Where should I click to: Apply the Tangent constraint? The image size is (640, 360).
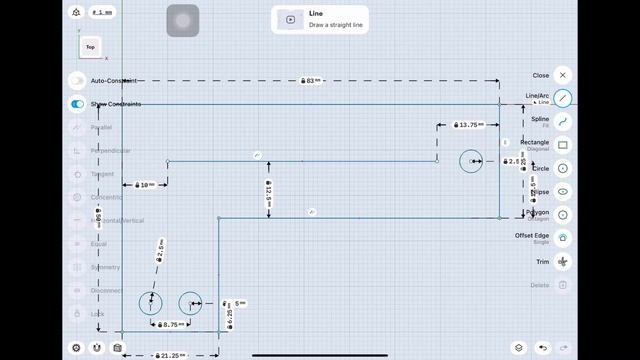[x=77, y=174]
